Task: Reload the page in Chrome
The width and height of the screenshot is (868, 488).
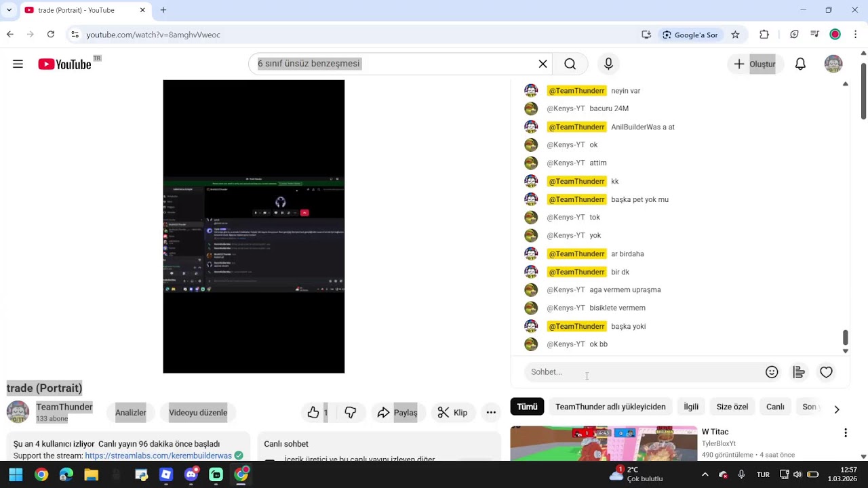Action: 51,35
